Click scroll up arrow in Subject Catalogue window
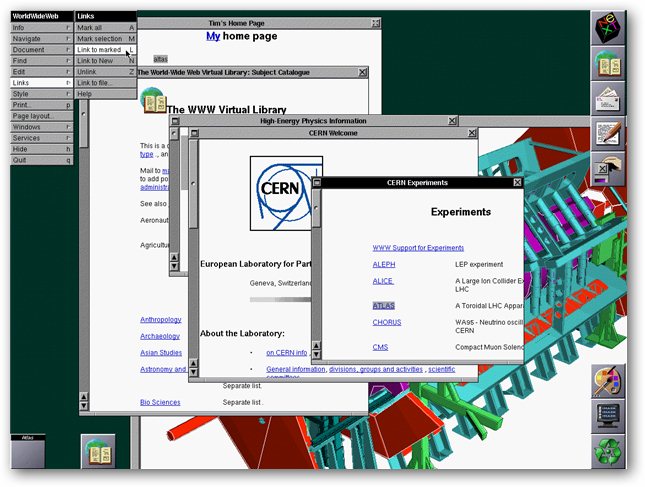Screen dimensions: 645x487 click(84, 397)
